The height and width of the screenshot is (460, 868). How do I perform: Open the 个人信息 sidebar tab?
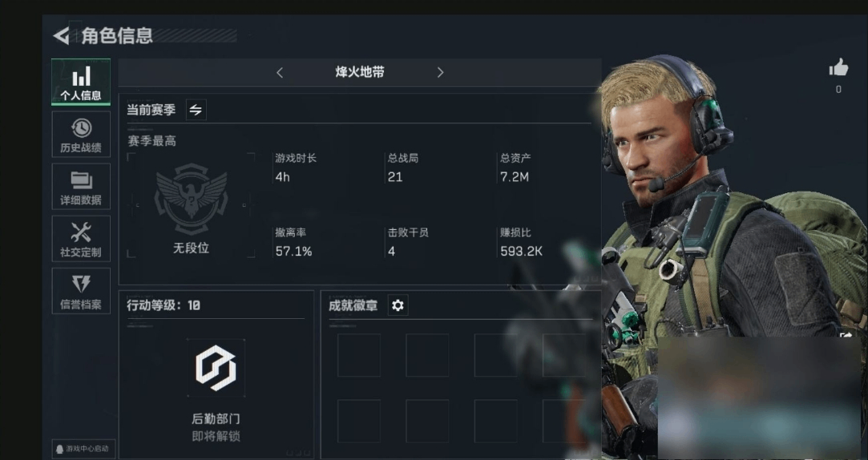(x=81, y=82)
